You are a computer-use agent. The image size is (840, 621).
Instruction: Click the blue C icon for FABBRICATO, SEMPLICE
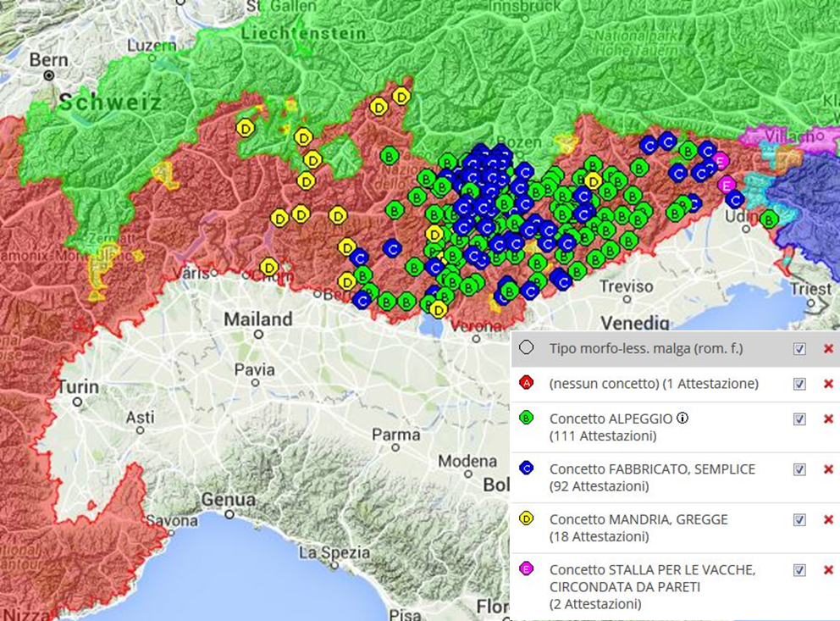pyautogui.click(x=527, y=469)
